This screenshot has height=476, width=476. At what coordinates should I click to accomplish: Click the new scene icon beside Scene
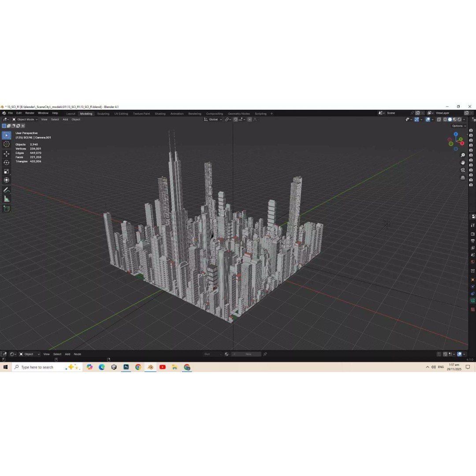point(418,113)
